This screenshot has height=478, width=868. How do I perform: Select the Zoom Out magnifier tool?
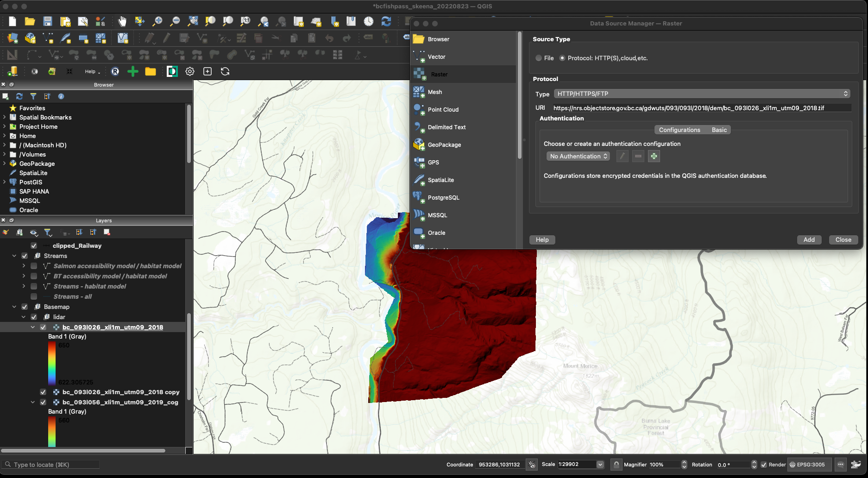point(175,21)
